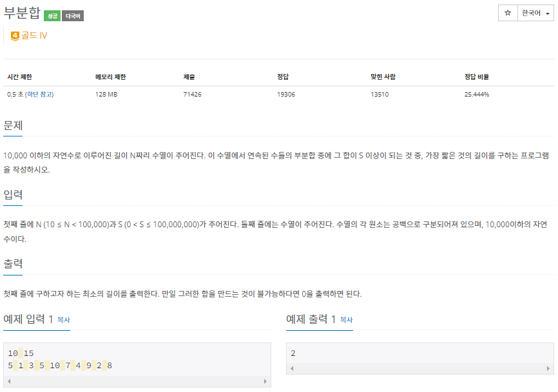Click the 예제 출력 1 heading
Viewport: 558px width, 392px height.
point(311,319)
